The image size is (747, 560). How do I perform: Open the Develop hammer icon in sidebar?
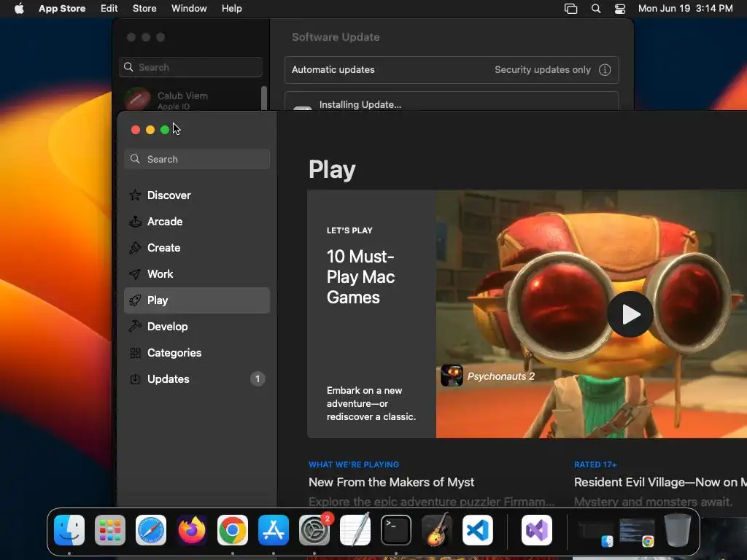(x=135, y=326)
